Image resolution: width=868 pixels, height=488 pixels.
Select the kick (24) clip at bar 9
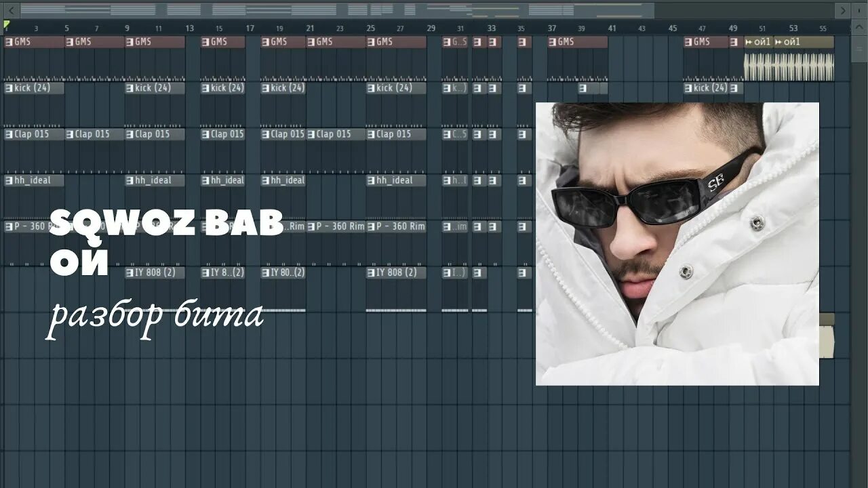coord(155,88)
